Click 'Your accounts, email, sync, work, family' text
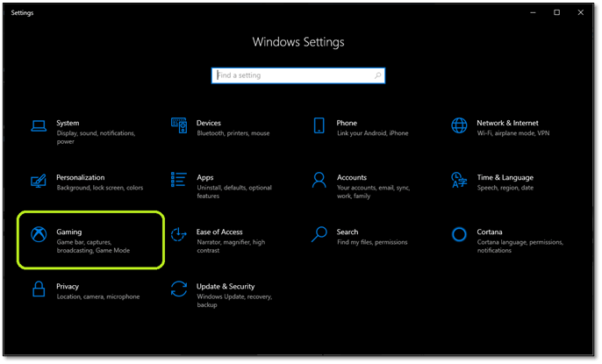Viewport: 602px width, 364px height. [374, 192]
